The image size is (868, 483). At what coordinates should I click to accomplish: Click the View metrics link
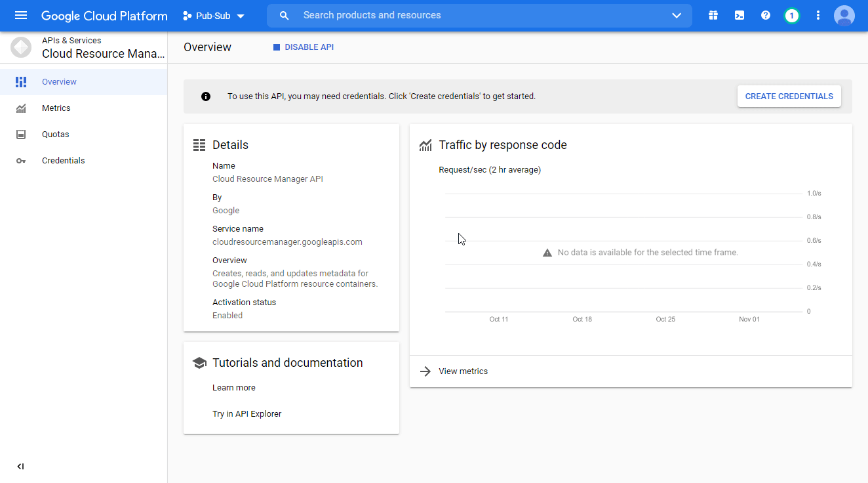pyautogui.click(x=464, y=371)
